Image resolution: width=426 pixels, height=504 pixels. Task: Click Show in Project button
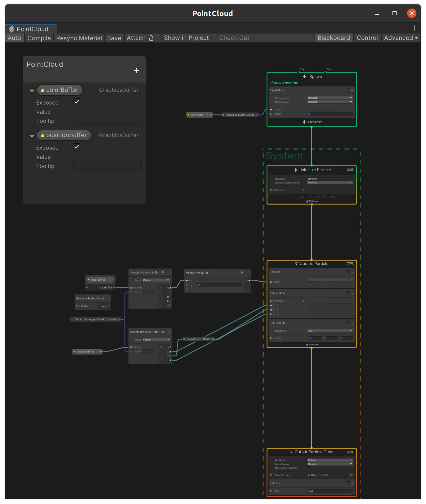186,38
